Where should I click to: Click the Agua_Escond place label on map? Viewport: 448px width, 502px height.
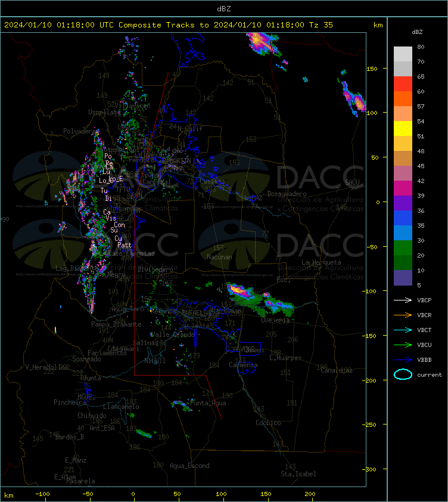coord(189,466)
